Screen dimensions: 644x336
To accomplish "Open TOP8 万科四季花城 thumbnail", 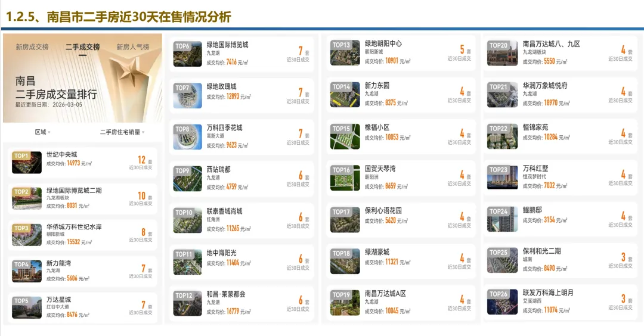I will pyautogui.click(x=188, y=137).
